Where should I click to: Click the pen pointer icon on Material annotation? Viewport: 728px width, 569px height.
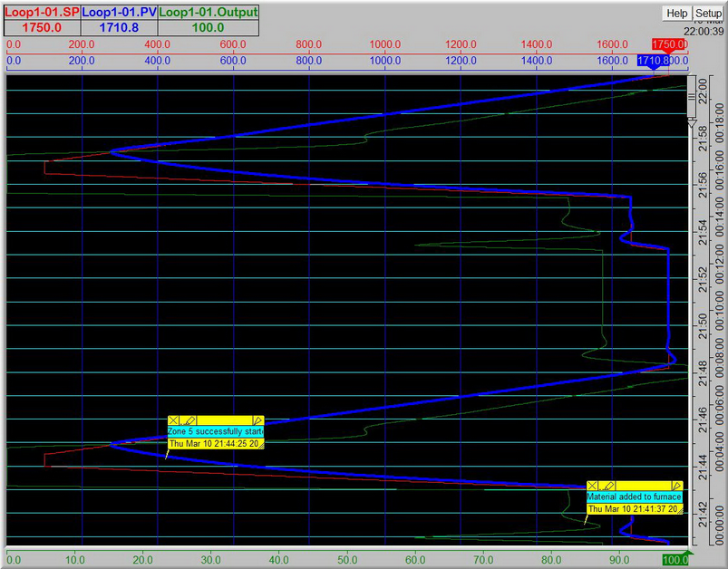676,486
